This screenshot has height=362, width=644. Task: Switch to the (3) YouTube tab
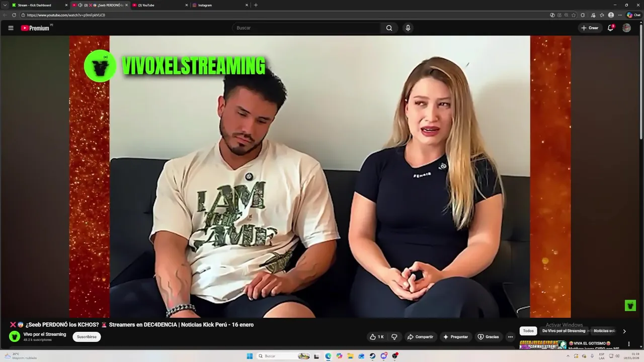point(160,5)
